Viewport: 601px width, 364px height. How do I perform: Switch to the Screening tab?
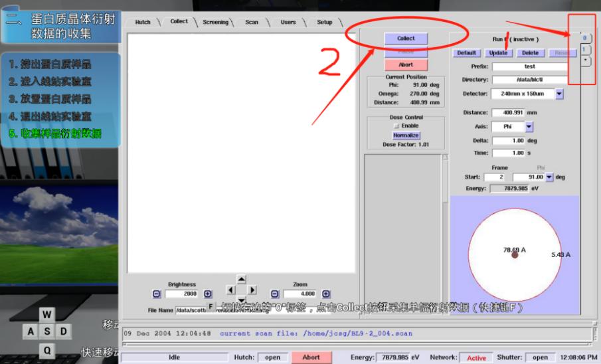tap(215, 22)
